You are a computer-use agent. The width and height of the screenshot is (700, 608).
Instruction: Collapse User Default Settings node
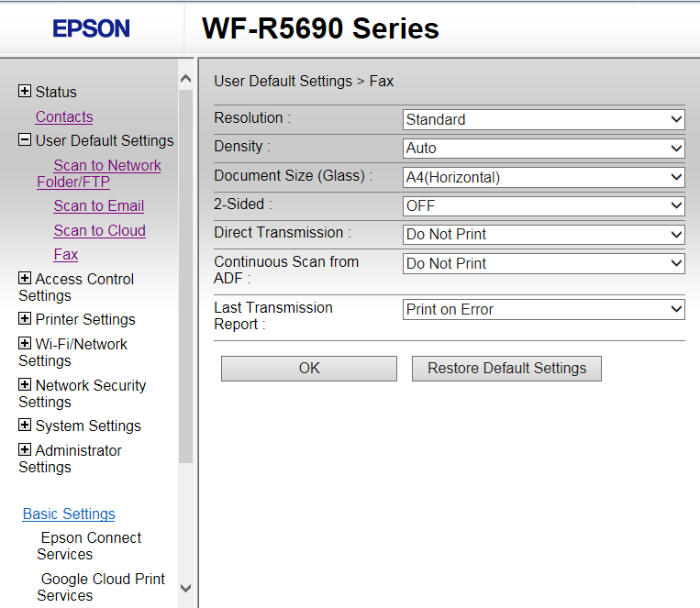[25, 139]
